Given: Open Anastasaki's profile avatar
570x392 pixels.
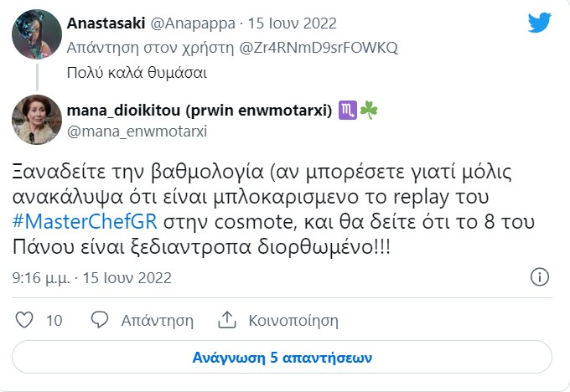Looking at the screenshot, I should (x=34, y=34).
